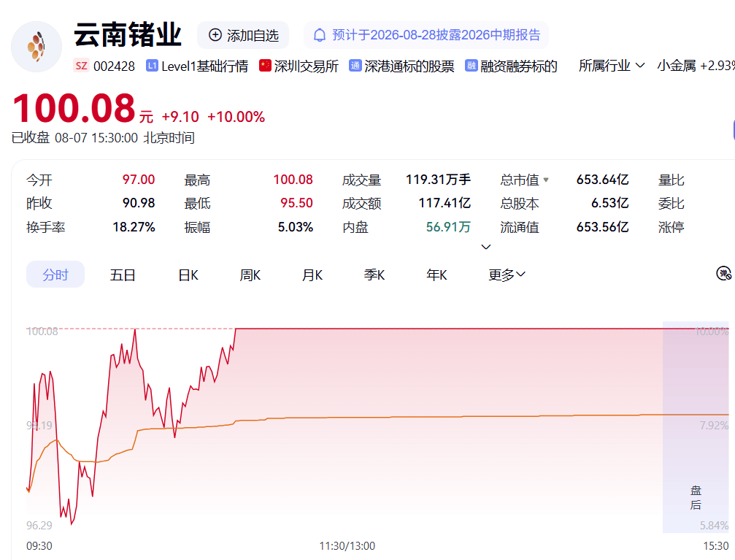This screenshot has height=560, width=735.
Task: Switch to the 周K chart tab
Action: (x=250, y=275)
